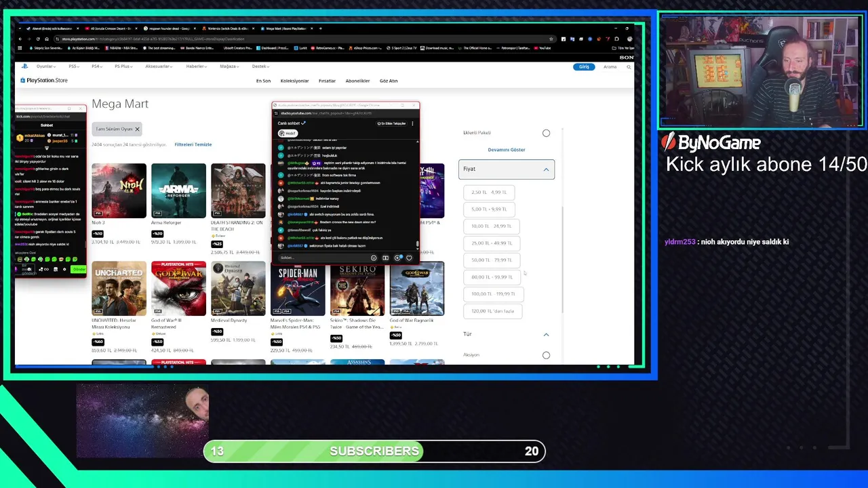Click the Hedef avatar chip in YouTube chat
This screenshot has width=868, height=488.
[x=288, y=134]
